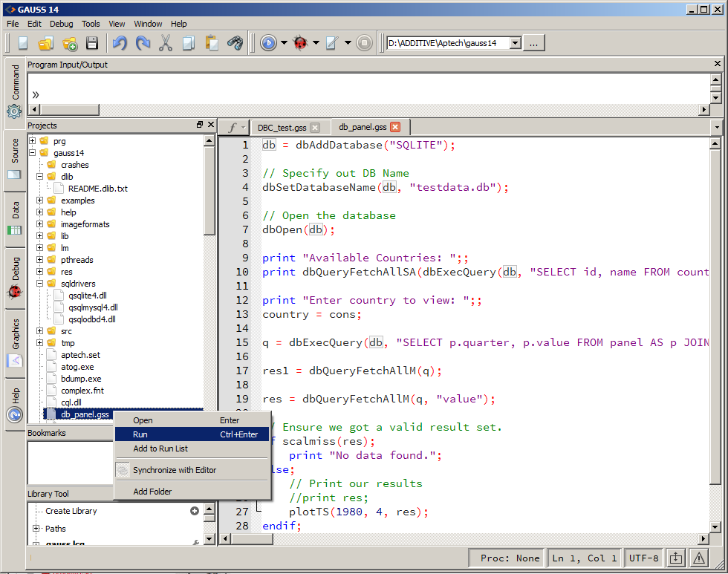This screenshot has width=728, height=574.
Task: Click the Edit file pencil icon in toolbar
Action: (333, 43)
